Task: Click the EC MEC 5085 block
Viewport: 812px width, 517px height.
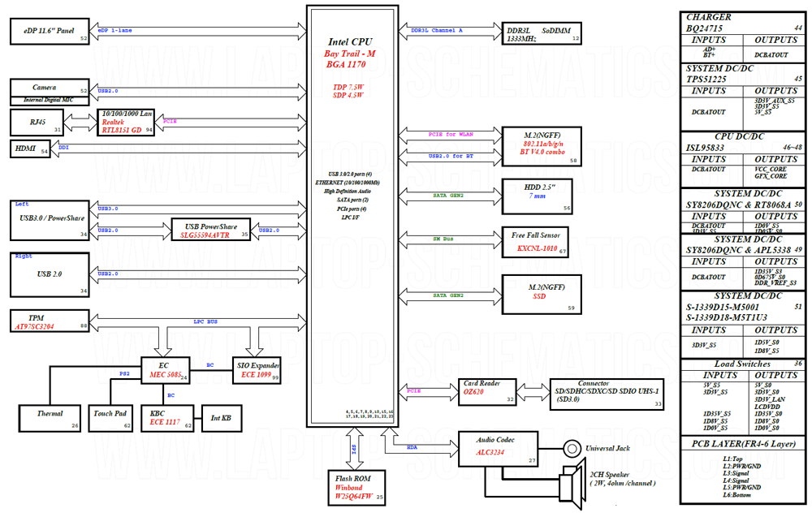Action: click(165, 370)
